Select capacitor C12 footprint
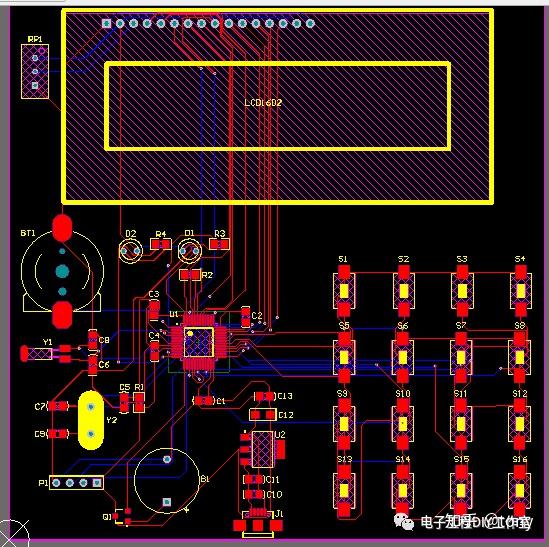 (263, 415)
